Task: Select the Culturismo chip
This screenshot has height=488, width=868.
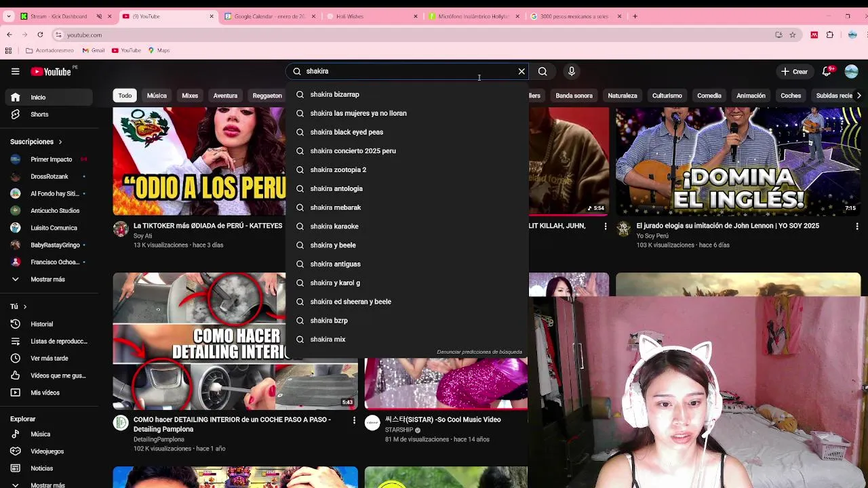Action: pos(667,96)
